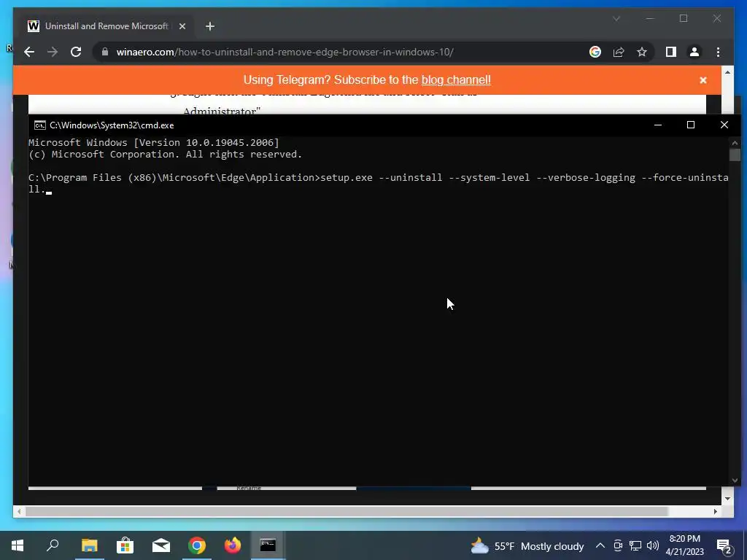Click Command Prompt taskbar icon

click(268, 545)
